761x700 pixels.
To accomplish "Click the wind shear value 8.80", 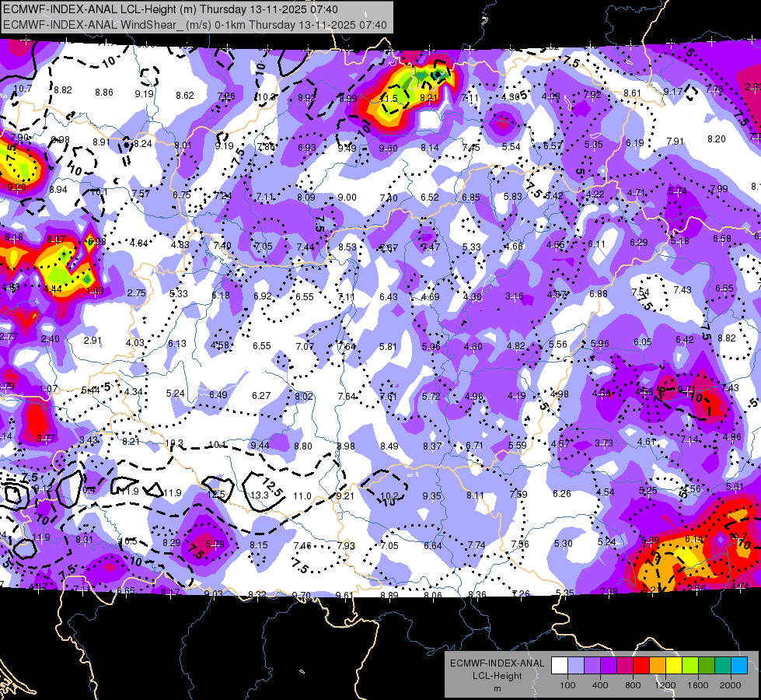I will (x=303, y=446).
